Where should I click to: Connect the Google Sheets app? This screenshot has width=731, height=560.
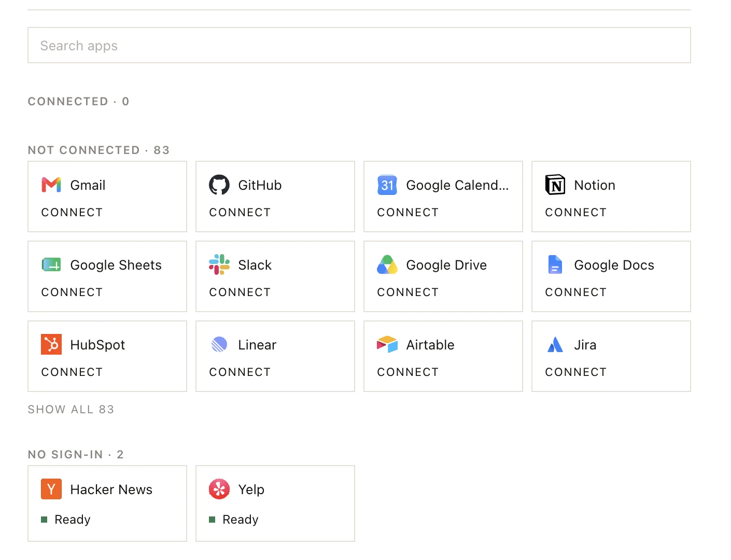pos(72,292)
